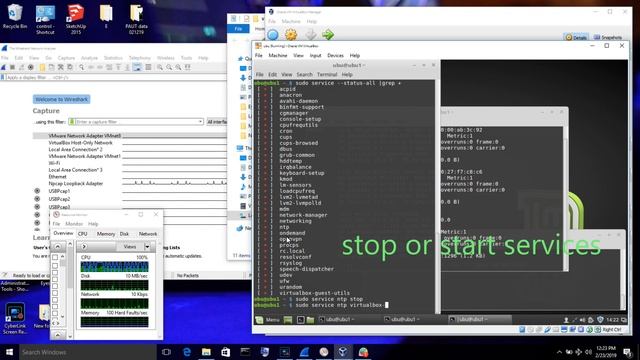Click Views button in Resource Monitor
The image size is (640, 360).
(130, 247)
